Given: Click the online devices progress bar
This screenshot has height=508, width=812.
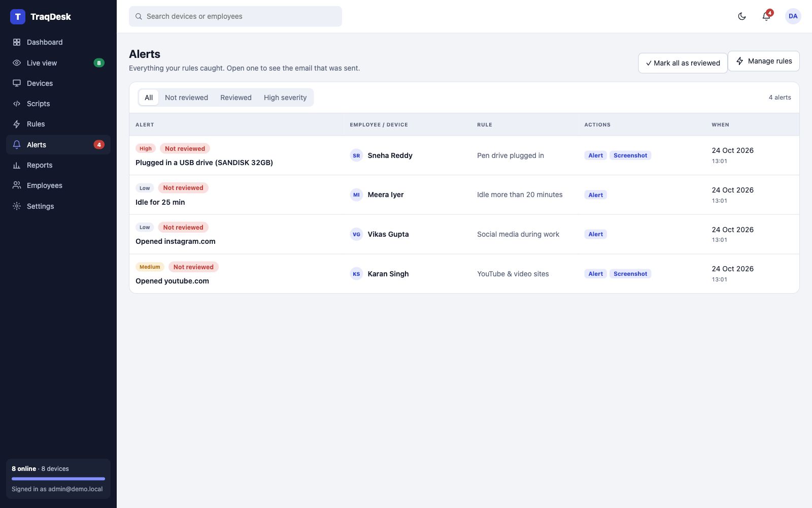Looking at the screenshot, I should [58, 479].
